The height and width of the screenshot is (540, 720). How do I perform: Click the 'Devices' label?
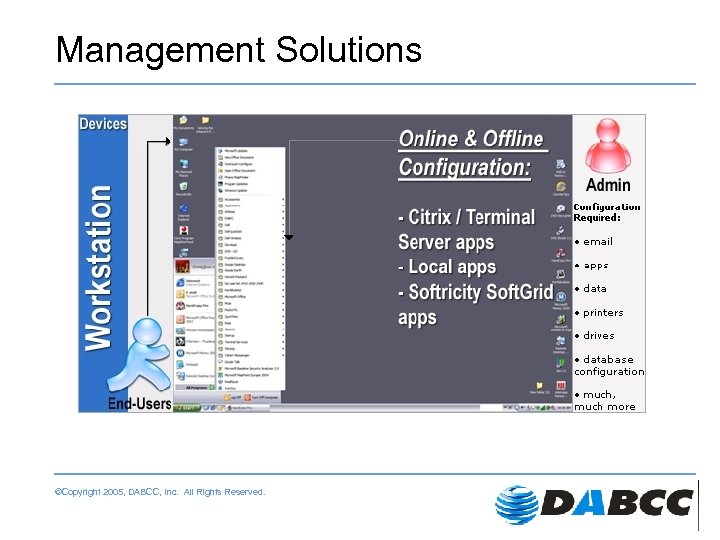(x=103, y=124)
